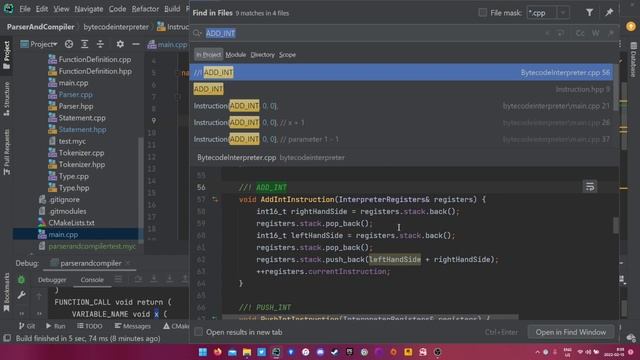Open Project panel settings gear

point(120,44)
